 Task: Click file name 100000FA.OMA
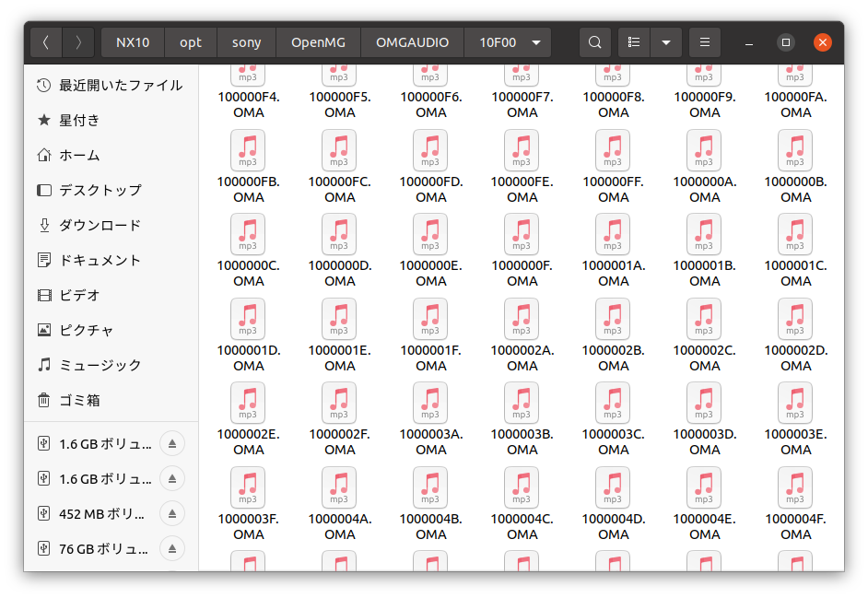click(x=795, y=105)
